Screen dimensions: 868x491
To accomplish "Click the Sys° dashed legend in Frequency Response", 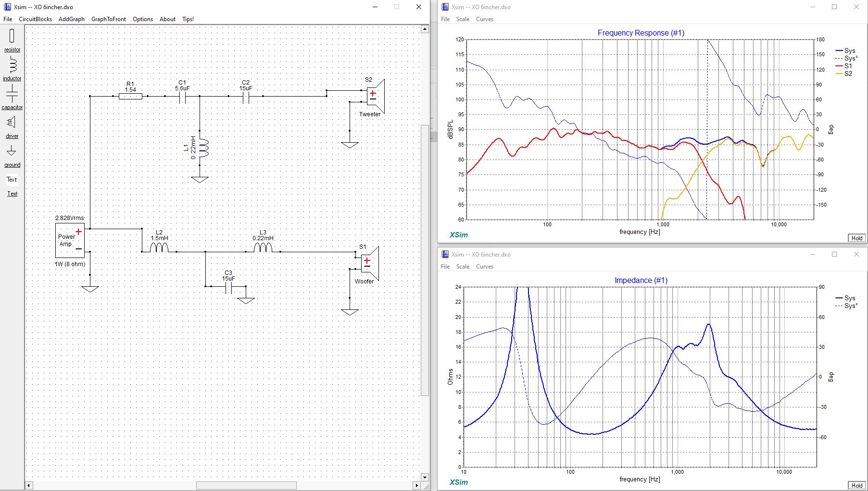I will pos(846,58).
